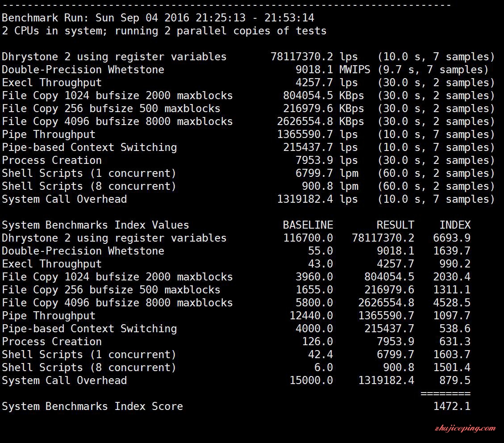
Task: Click File Copy 4096 index '4528.5'
Action: click(x=452, y=302)
